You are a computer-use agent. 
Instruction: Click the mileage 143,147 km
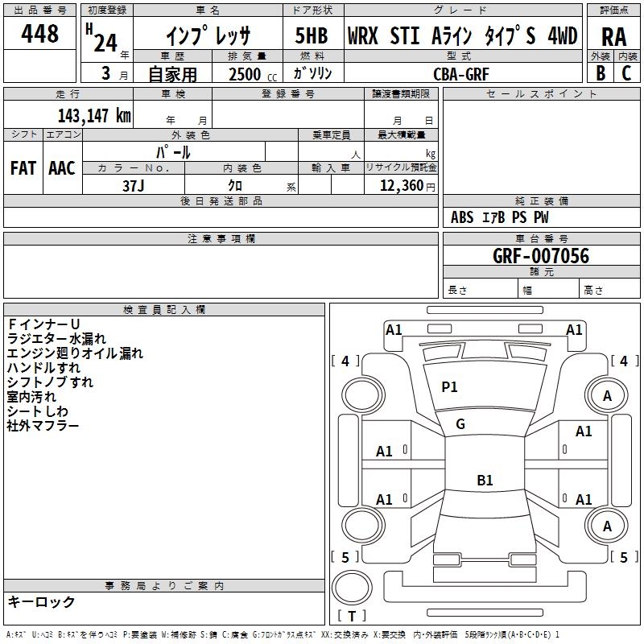click(94, 116)
